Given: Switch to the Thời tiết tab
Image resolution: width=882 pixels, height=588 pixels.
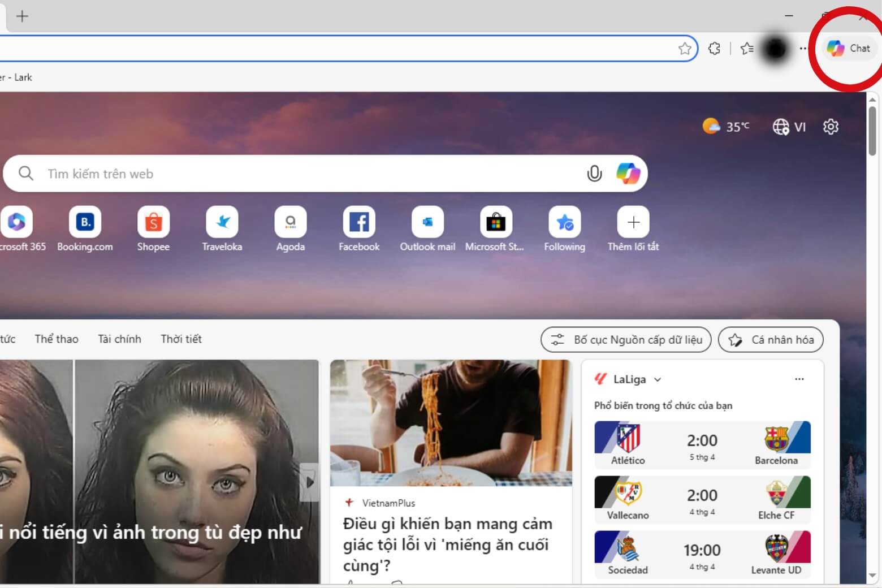Looking at the screenshot, I should click(181, 339).
